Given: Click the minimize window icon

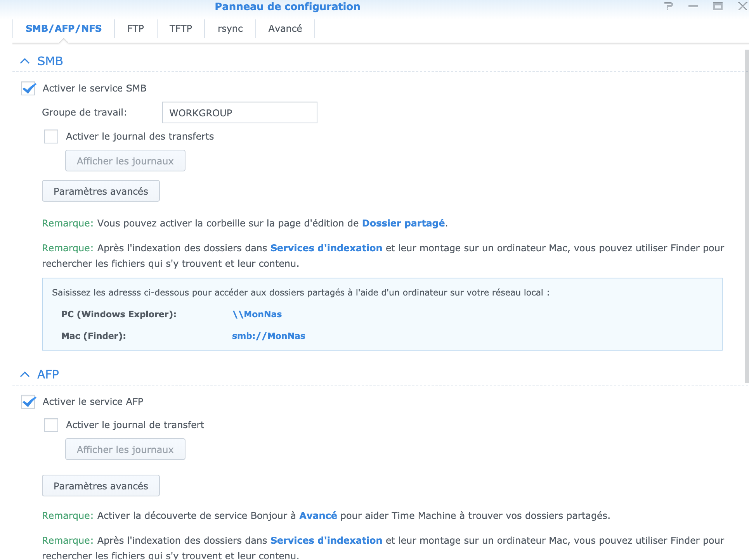Looking at the screenshot, I should tap(693, 6).
